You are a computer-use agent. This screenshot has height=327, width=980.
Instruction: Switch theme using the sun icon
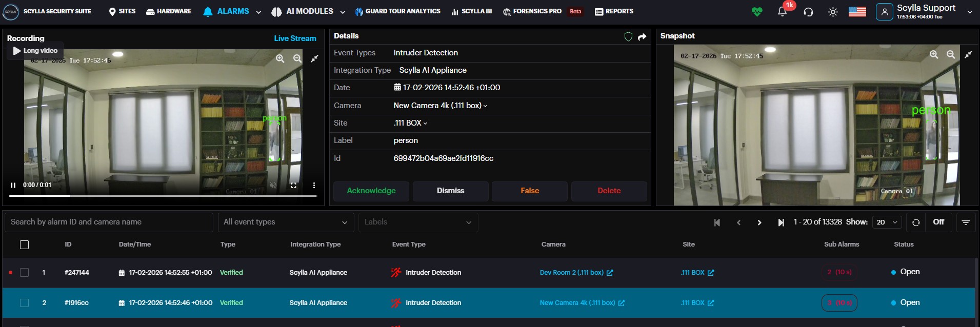tap(833, 12)
